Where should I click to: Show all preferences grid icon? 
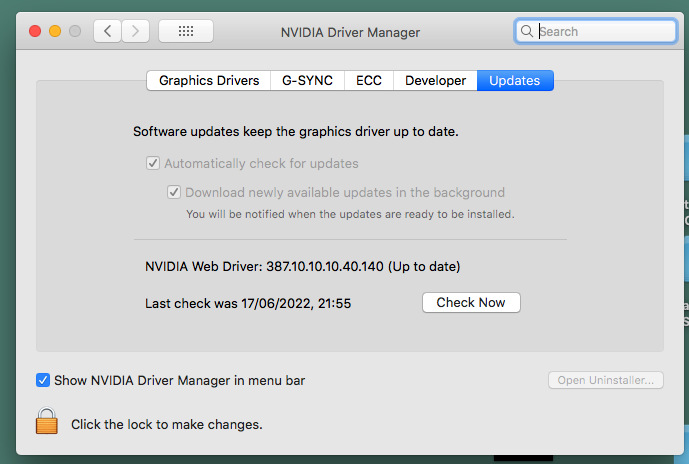[186, 31]
